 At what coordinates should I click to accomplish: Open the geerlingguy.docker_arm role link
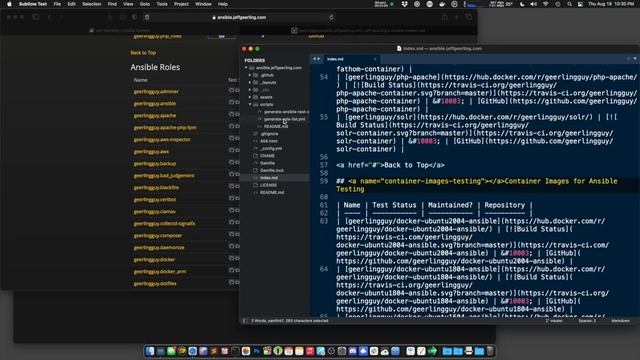[x=160, y=271]
